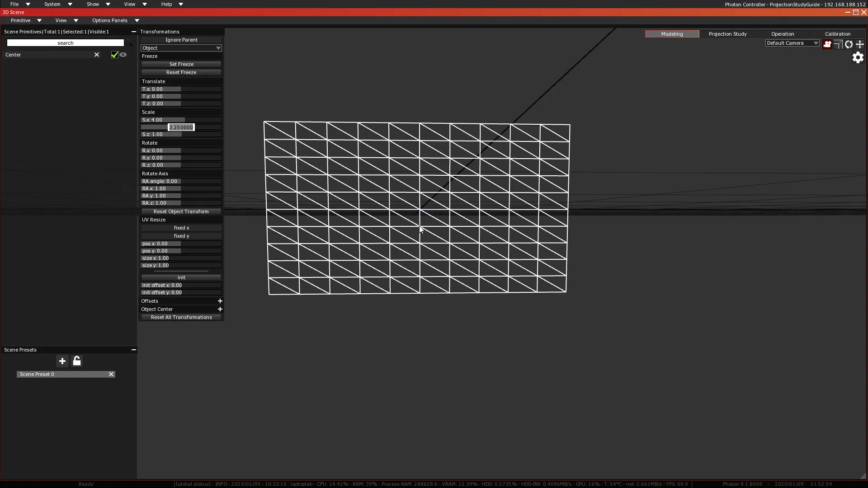Adjust the RA.x axis slider
Image resolution: width=868 pixels, height=488 pixels.
click(181, 188)
